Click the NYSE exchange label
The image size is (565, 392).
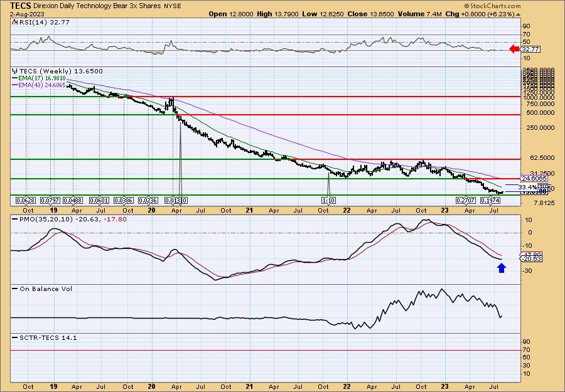pos(173,6)
